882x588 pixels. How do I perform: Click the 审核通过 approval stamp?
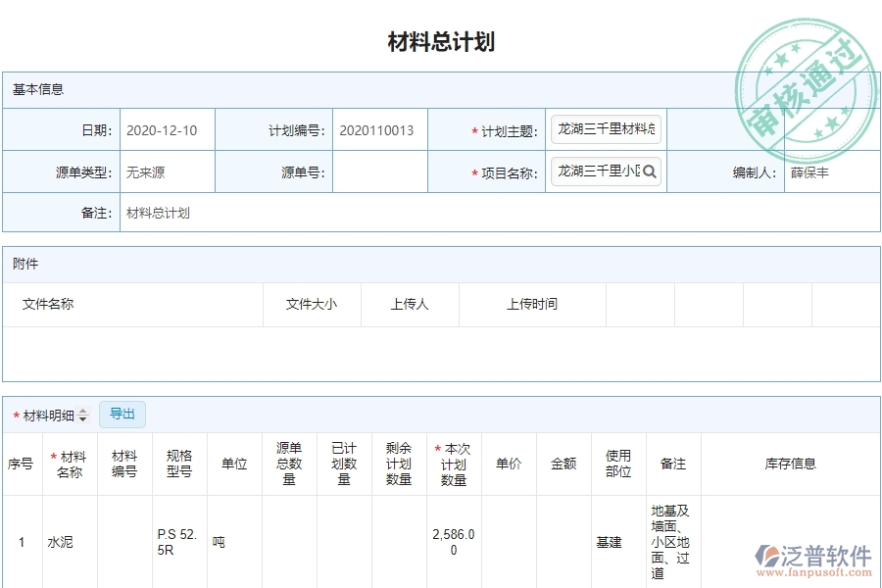(x=806, y=90)
